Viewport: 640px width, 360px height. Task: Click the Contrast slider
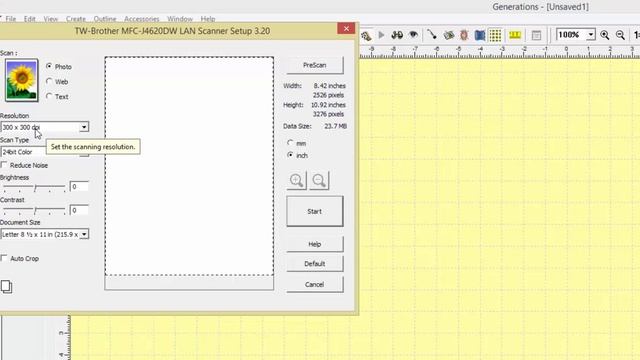pos(34,210)
